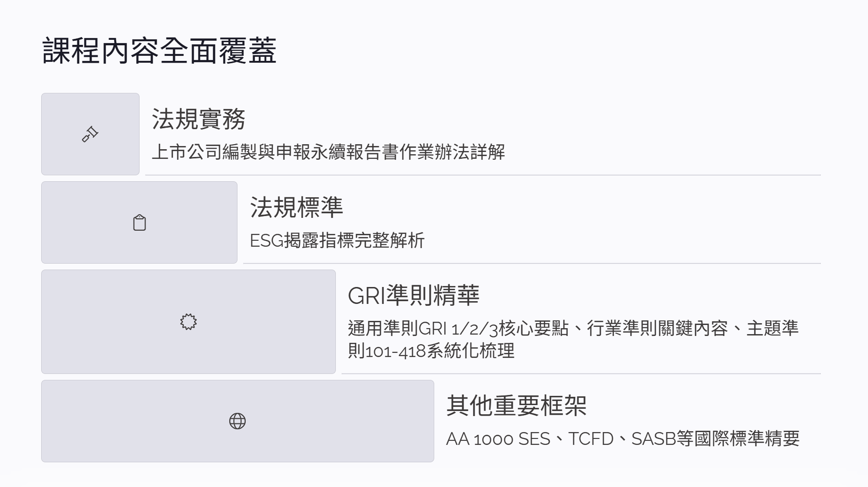
Task: Click the 法規實務 heading
Action: coord(199,119)
